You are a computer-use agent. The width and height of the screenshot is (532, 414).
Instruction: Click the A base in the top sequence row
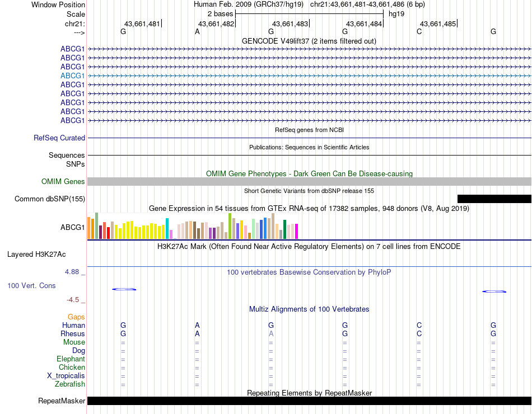[x=197, y=31]
